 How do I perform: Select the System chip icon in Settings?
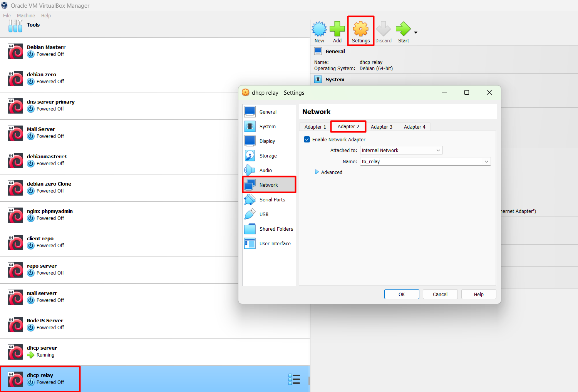250,126
